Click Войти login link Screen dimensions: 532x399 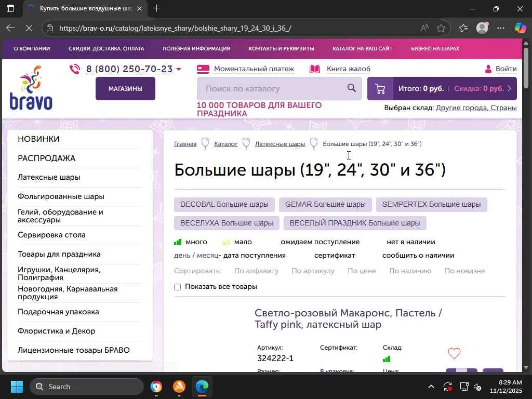point(506,69)
